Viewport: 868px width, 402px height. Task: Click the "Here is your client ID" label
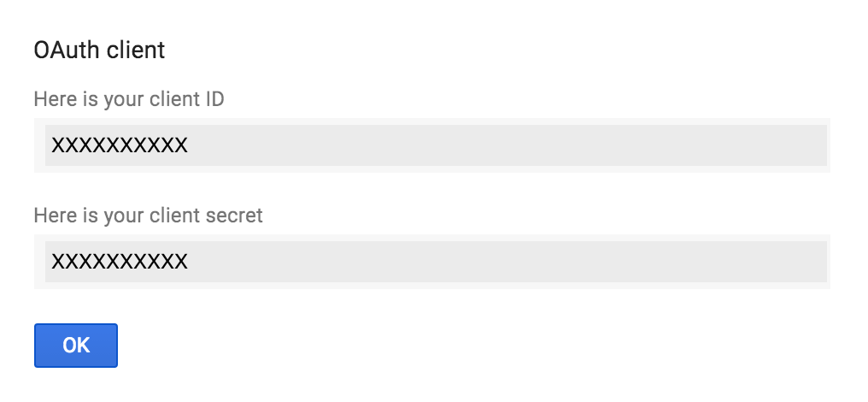pos(129,99)
